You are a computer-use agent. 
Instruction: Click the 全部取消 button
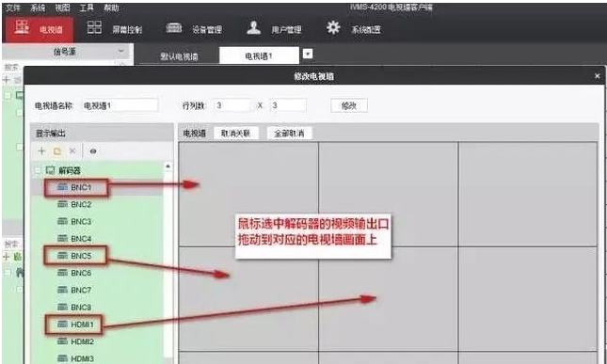coord(289,134)
